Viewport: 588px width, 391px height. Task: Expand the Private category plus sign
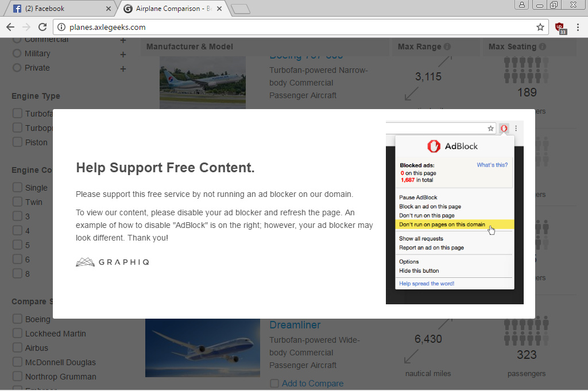point(123,69)
